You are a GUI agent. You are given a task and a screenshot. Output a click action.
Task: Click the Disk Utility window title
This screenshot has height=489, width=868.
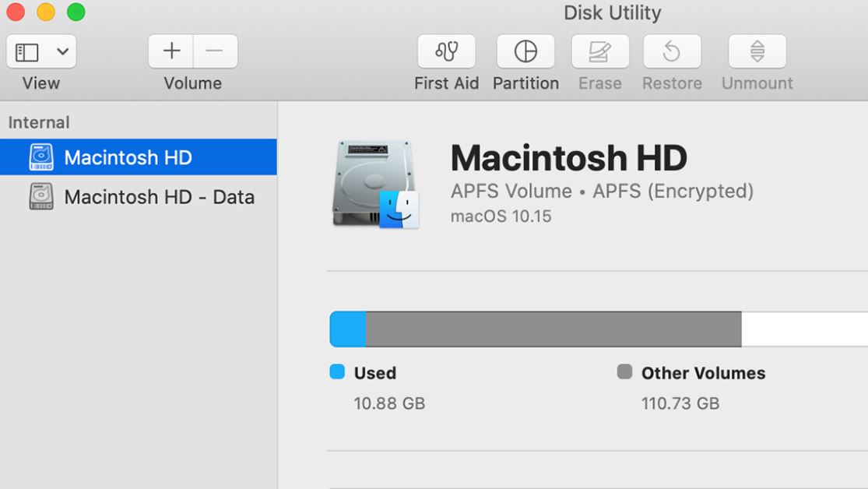tap(612, 12)
